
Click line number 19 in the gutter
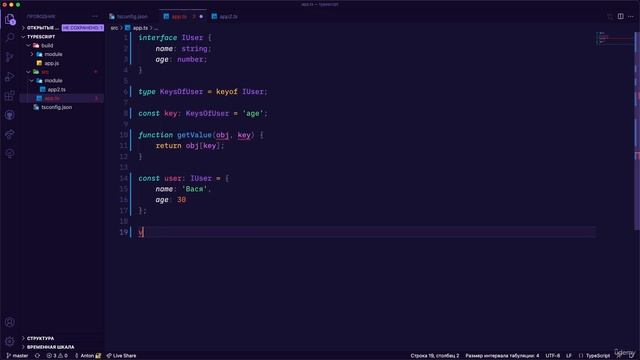(x=124, y=232)
